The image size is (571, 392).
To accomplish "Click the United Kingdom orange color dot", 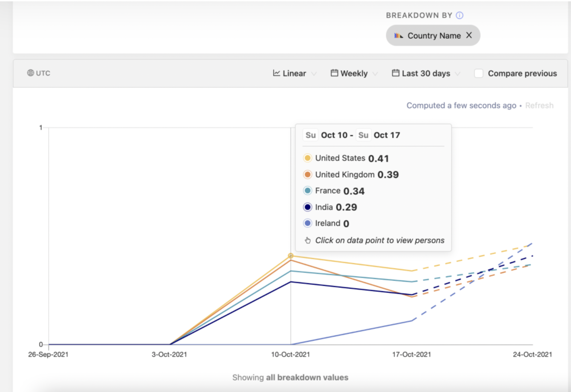I will click(308, 175).
